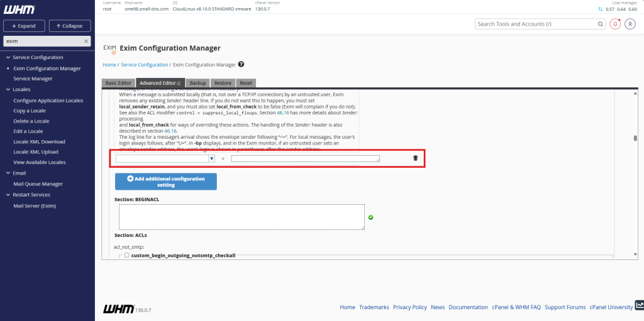The width and height of the screenshot is (644, 321).
Task: Click the Expand all button
Action: coord(25,26)
